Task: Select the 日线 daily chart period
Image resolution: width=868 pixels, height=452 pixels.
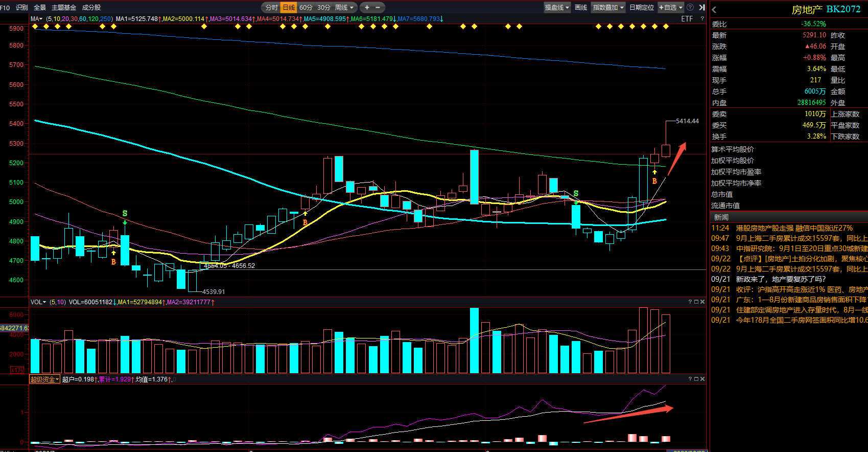Action: (289, 8)
